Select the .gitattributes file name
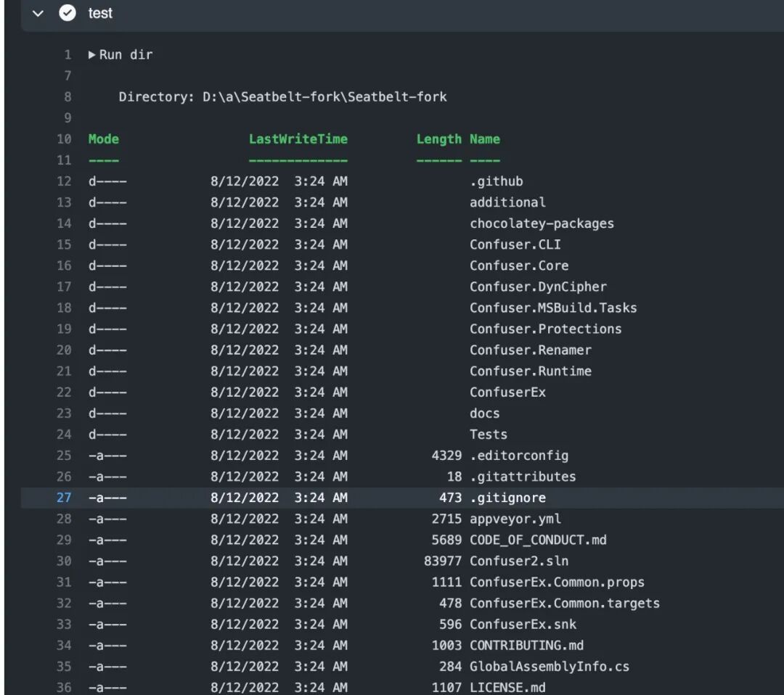784x695 pixels. (x=523, y=477)
